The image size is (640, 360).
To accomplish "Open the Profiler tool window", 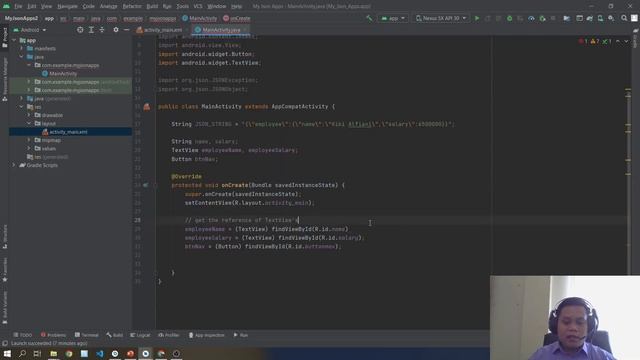I will pos(169,335).
